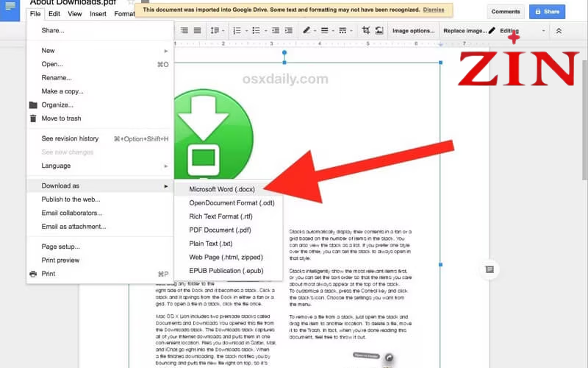Click the border dash style icon
This screenshot has height=368, width=588.
(x=343, y=30)
